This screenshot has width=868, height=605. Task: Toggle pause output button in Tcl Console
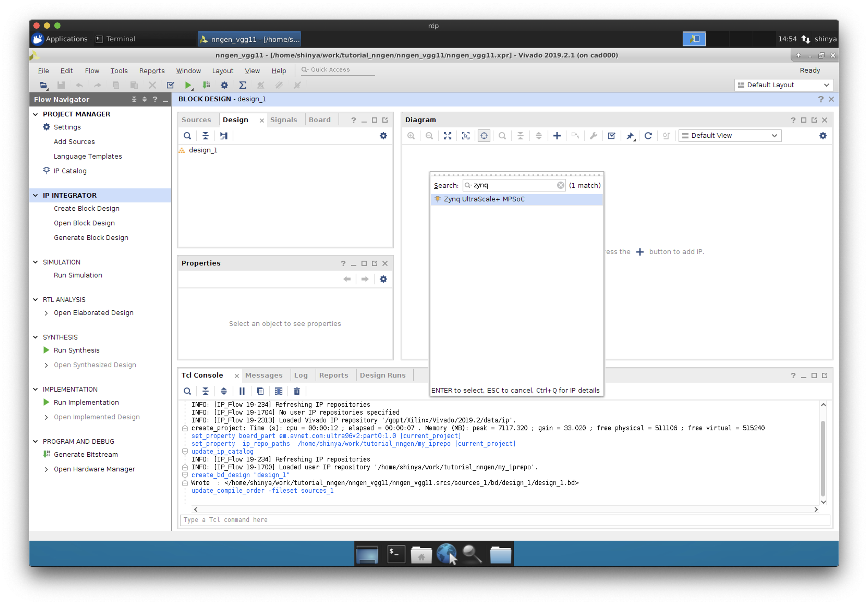pos(242,391)
